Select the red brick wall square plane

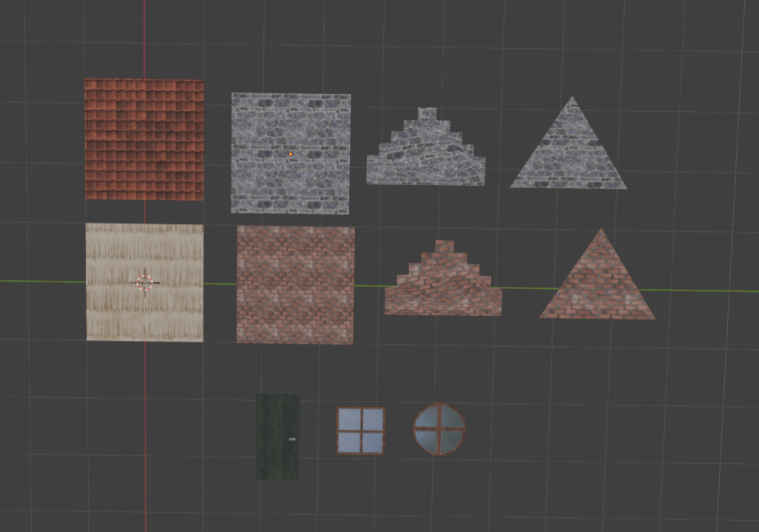click(295, 285)
